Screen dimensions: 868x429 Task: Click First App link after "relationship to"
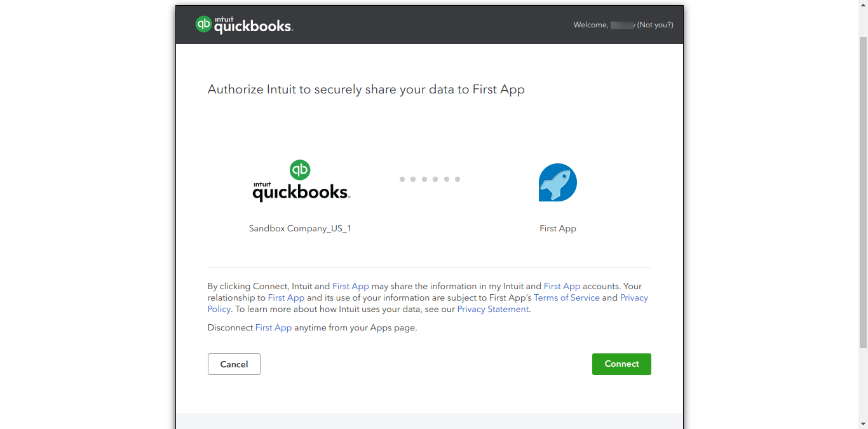pos(286,297)
